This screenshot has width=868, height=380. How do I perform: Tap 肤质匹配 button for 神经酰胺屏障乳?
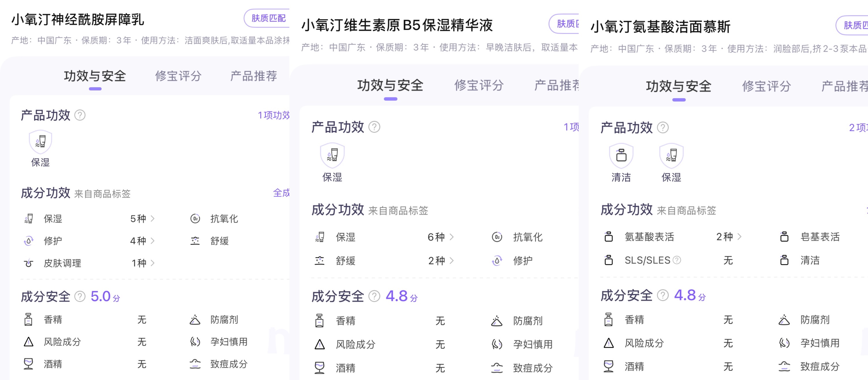(x=267, y=18)
